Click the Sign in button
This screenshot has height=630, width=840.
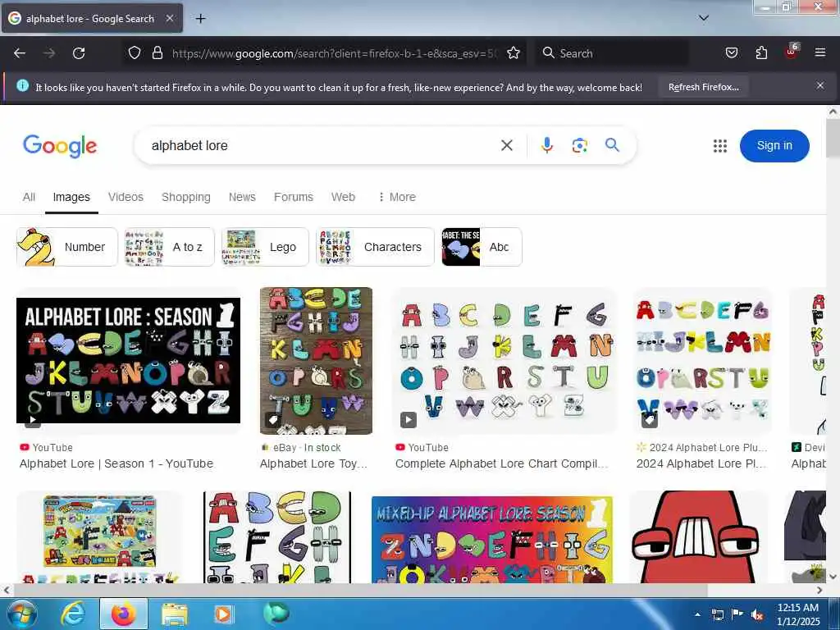click(x=774, y=146)
